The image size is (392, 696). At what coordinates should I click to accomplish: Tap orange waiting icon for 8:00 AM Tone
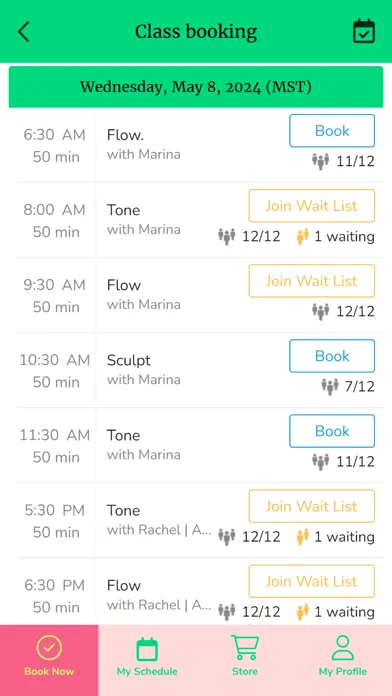(303, 237)
